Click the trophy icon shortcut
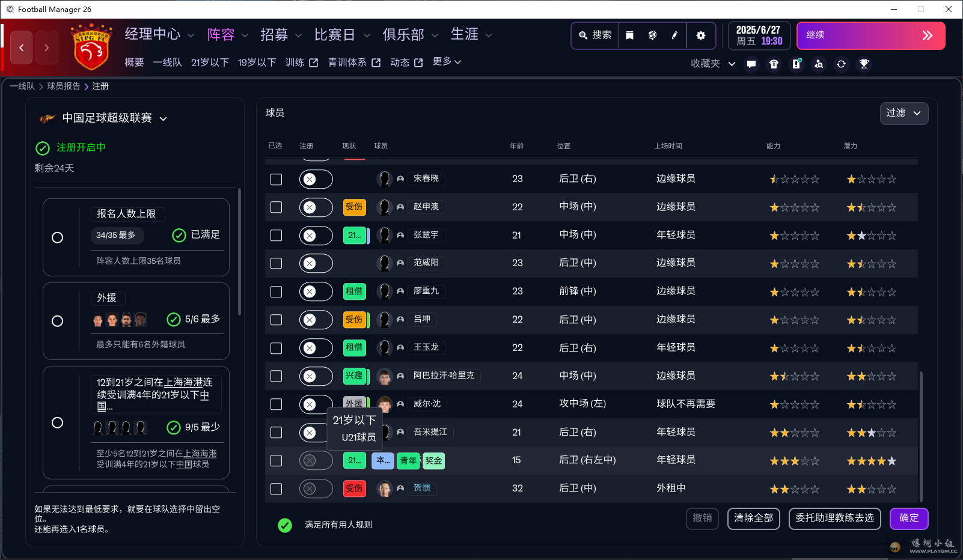963x560 pixels. pos(864,64)
